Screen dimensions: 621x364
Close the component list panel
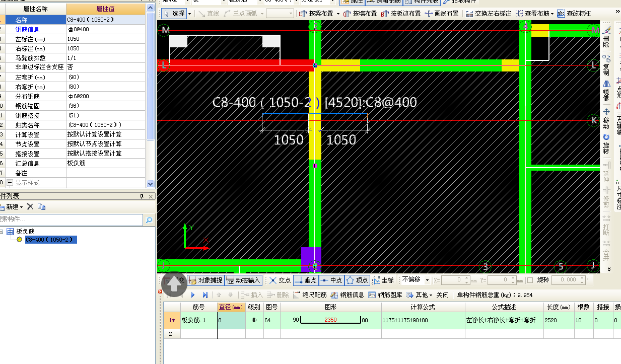click(x=151, y=196)
